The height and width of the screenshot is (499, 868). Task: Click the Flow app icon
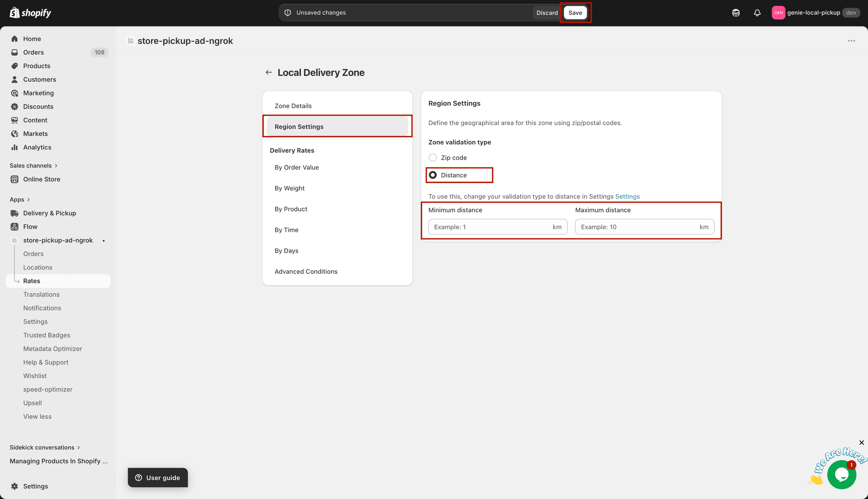tap(14, 227)
